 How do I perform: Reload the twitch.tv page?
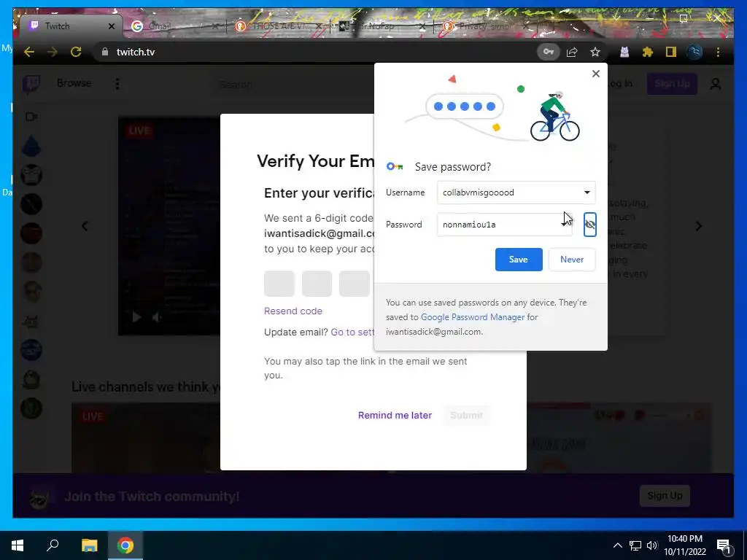click(76, 52)
